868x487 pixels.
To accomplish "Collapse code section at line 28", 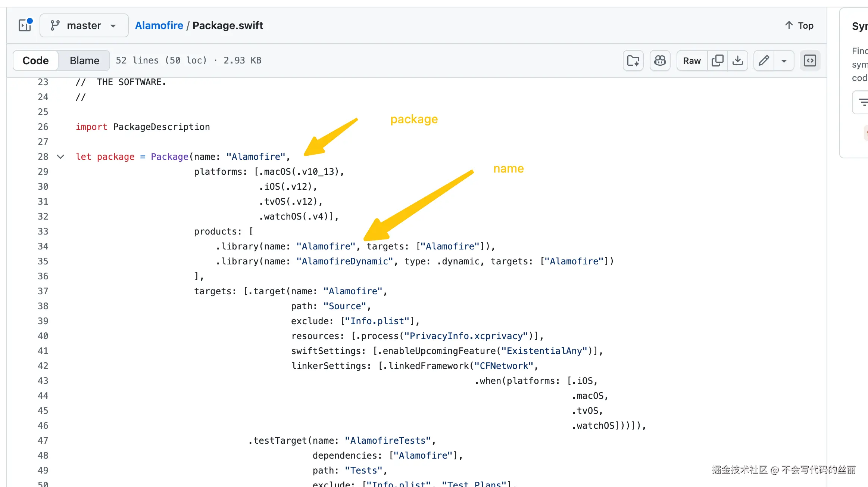I will point(60,157).
